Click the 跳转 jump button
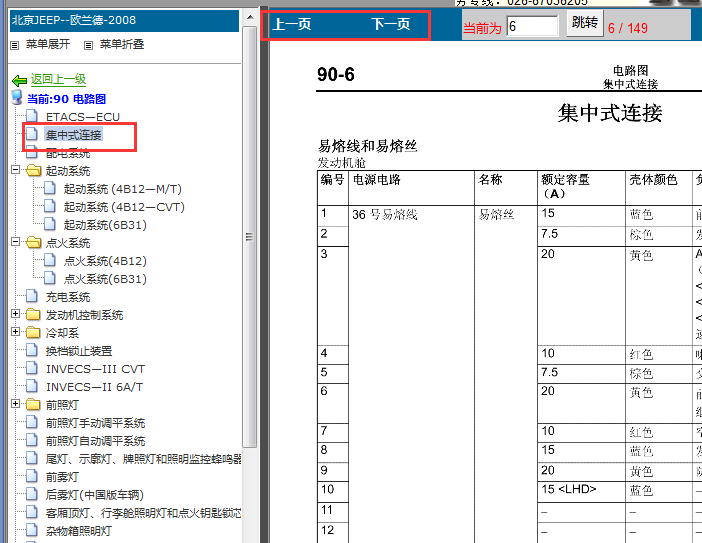 tap(585, 22)
